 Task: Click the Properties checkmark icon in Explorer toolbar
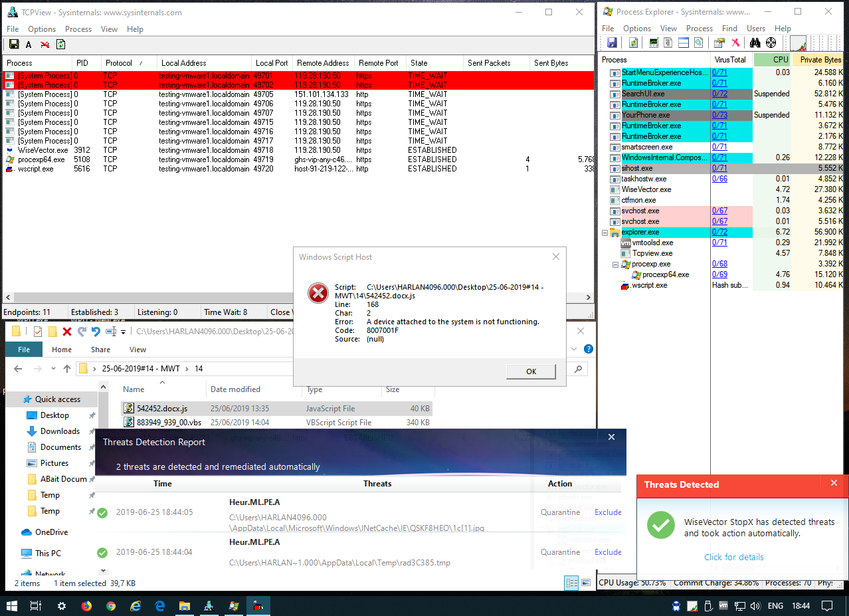point(38,331)
